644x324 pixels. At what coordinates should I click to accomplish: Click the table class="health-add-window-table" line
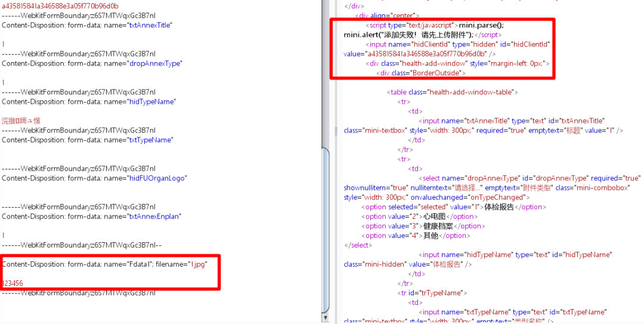tap(453, 92)
